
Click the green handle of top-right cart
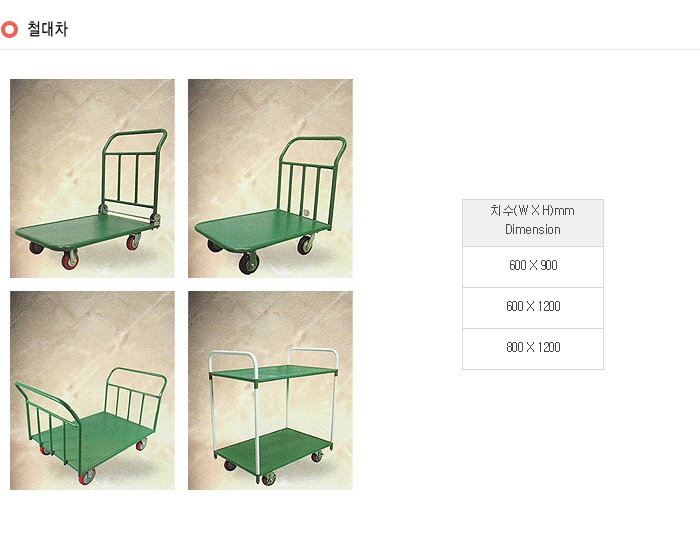pyautogui.click(x=311, y=181)
